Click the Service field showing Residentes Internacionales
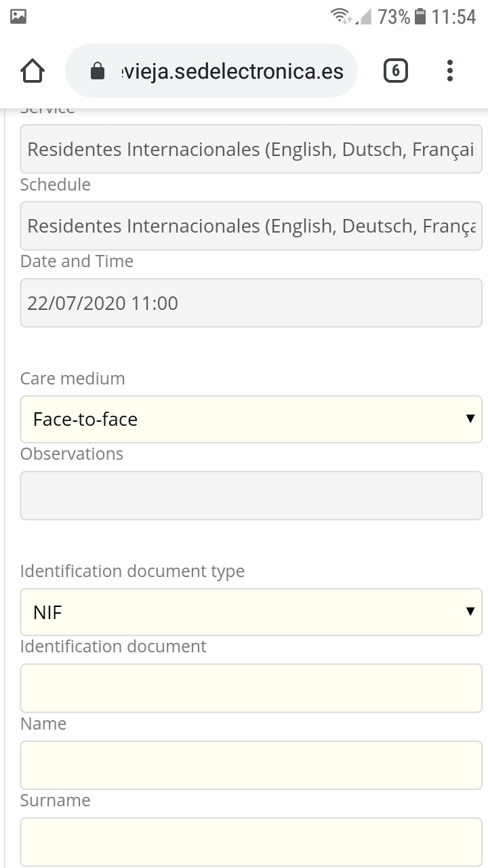488x868 pixels. 251,149
